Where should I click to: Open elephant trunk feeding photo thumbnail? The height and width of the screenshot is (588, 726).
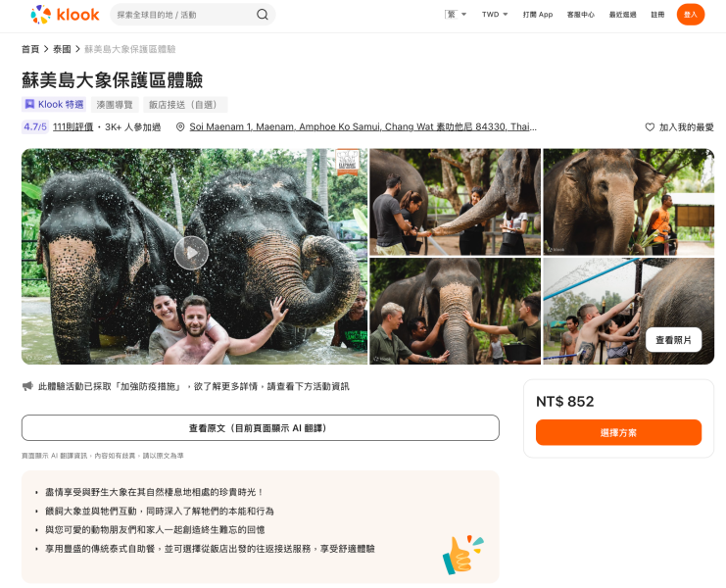click(455, 201)
